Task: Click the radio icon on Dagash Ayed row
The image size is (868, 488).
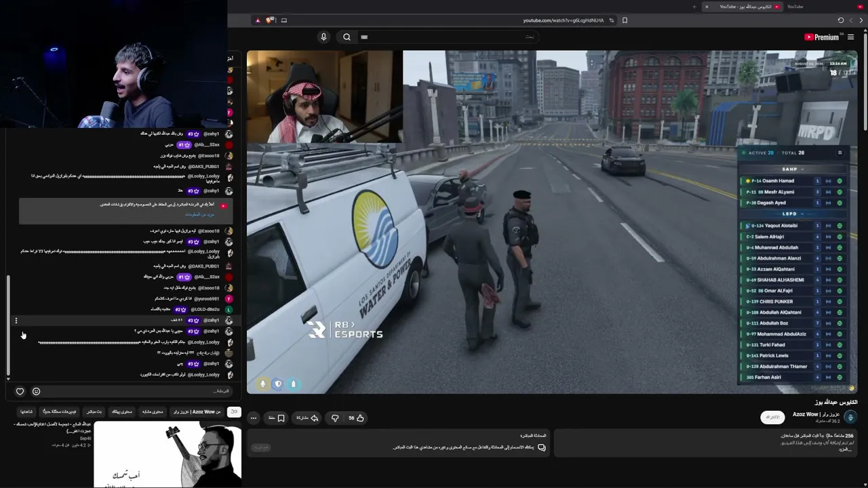Action: click(828, 203)
